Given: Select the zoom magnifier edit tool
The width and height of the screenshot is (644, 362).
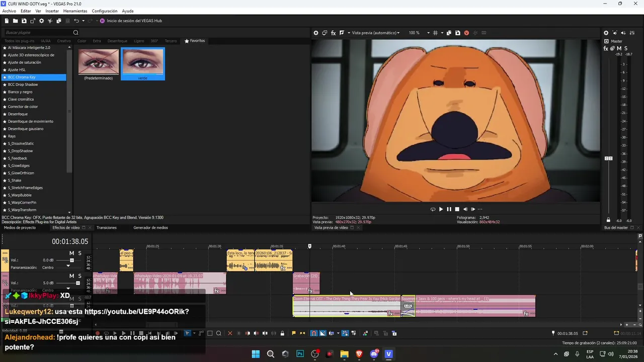Looking at the screenshot, I should pos(218,333).
